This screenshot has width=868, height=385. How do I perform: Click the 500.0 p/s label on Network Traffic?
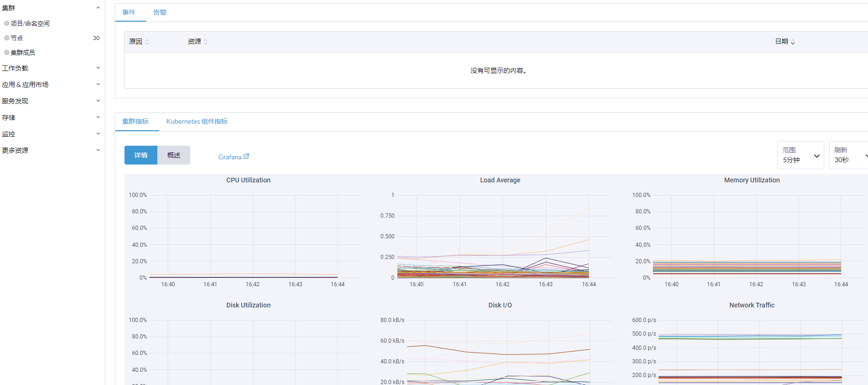tap(644, 334)
